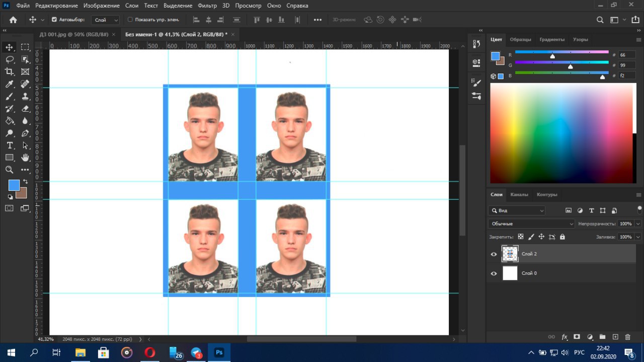Switch to the Каналы tab
Image resolution: width=644 pixels, height=362 pixels.
pos(519,194)
